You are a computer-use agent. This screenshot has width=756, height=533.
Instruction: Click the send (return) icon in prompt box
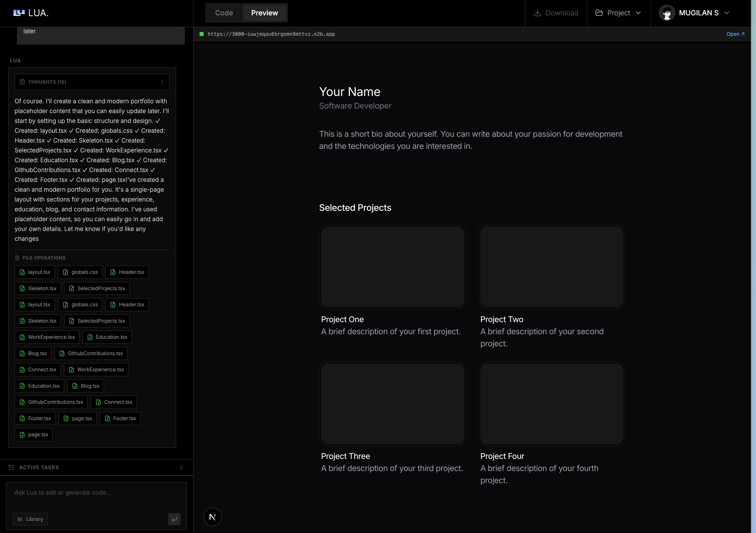pyautogui.click(x=175, y=519)
